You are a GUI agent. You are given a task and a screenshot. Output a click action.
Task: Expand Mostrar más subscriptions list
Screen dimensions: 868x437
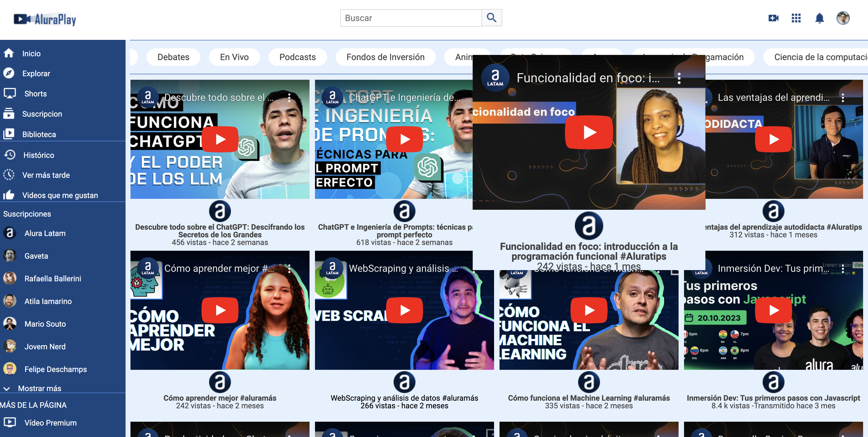(x=39, y=388)
